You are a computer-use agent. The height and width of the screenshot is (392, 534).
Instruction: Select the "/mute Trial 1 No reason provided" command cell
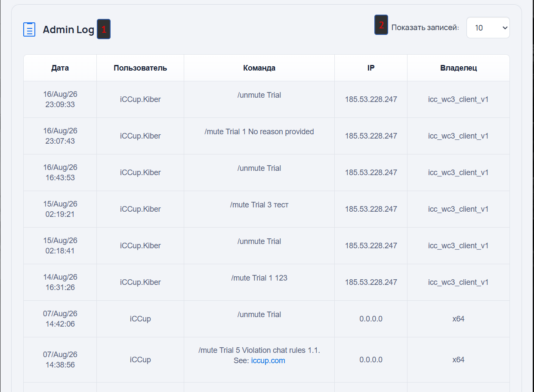tap(259, 136)
